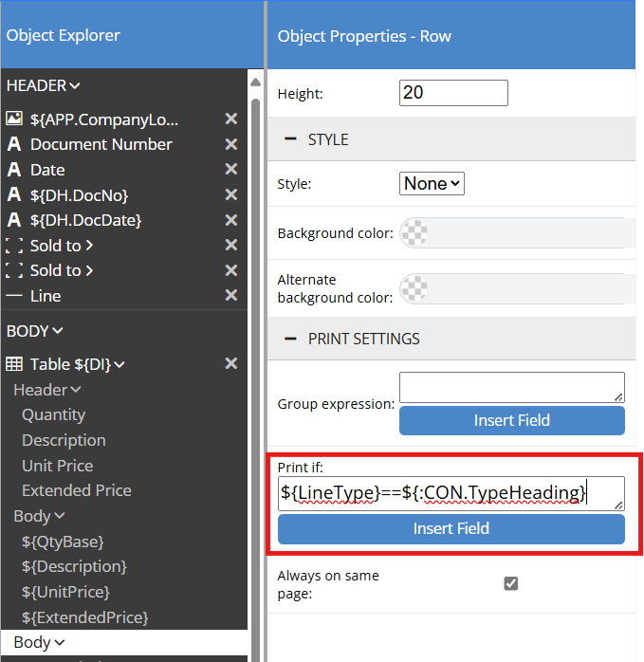Viewport: 644px width, 662px height.
Task: Remove Table ${DI} using its X icon
Action: click(x=230, y=364)
